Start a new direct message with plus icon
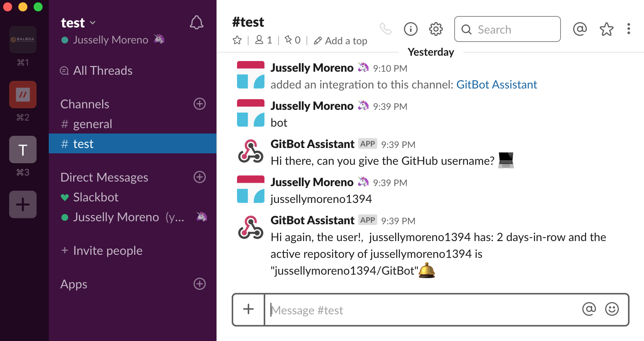This screenshot has width=644, height=341. 200,177
